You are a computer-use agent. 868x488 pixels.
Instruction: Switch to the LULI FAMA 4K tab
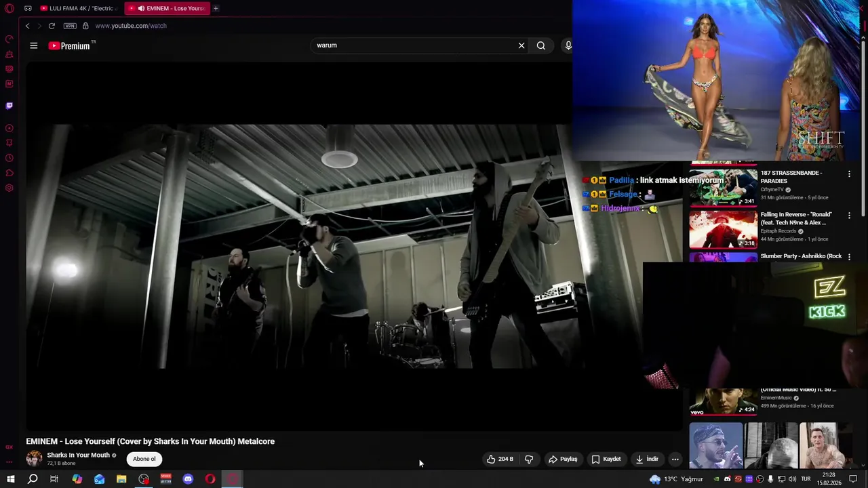click(80, 8)
